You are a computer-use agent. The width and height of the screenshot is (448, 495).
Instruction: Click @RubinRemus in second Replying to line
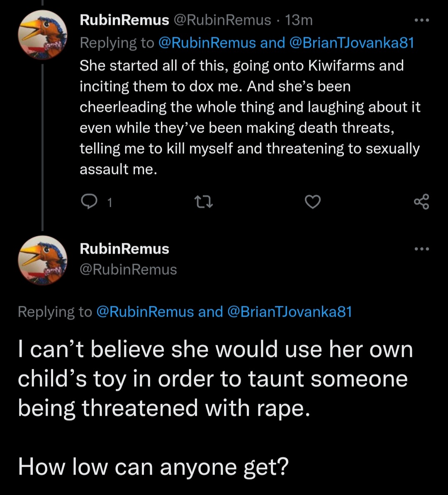tap(145, 312)
